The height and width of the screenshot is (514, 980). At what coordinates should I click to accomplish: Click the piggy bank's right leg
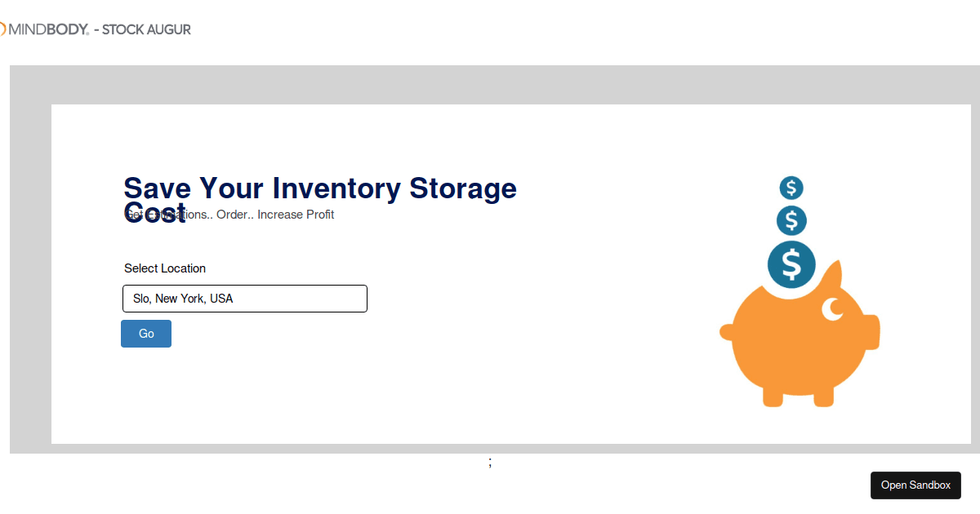click(823, 397)
